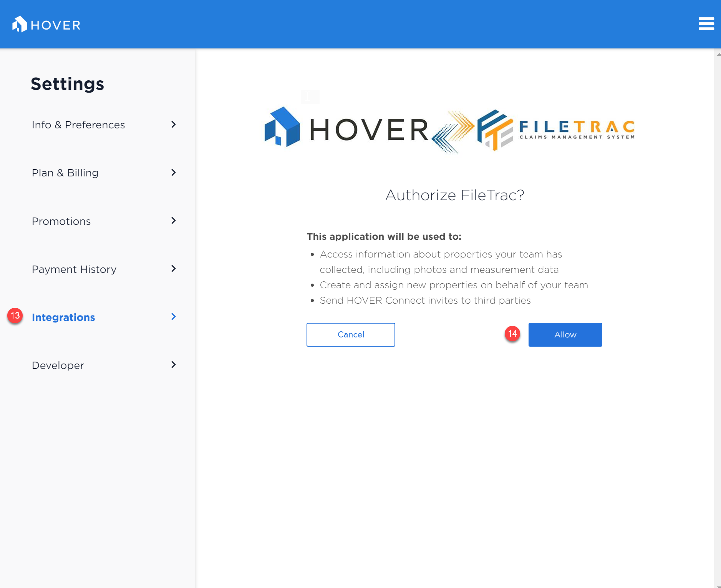Expand chevron next to Payment History
This screenshot has width=721, height=588.
click(x=174, y=269)
